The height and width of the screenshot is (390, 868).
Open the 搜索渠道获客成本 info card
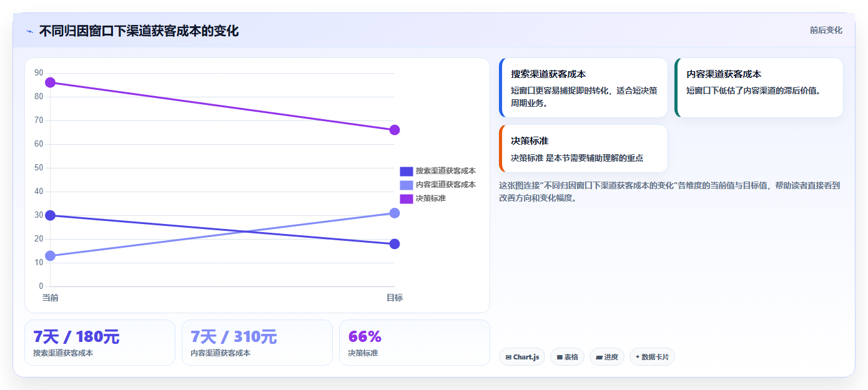click(x=583, y=88)
